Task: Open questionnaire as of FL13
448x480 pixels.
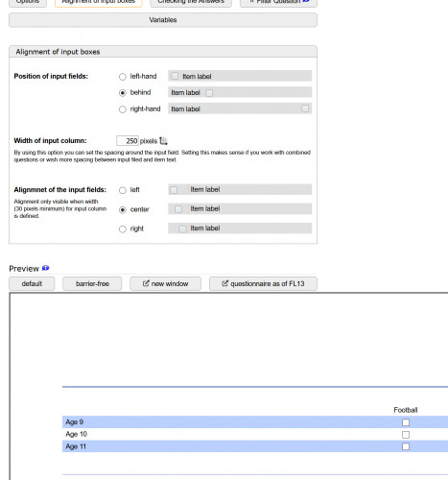Action: coord(263,283)
